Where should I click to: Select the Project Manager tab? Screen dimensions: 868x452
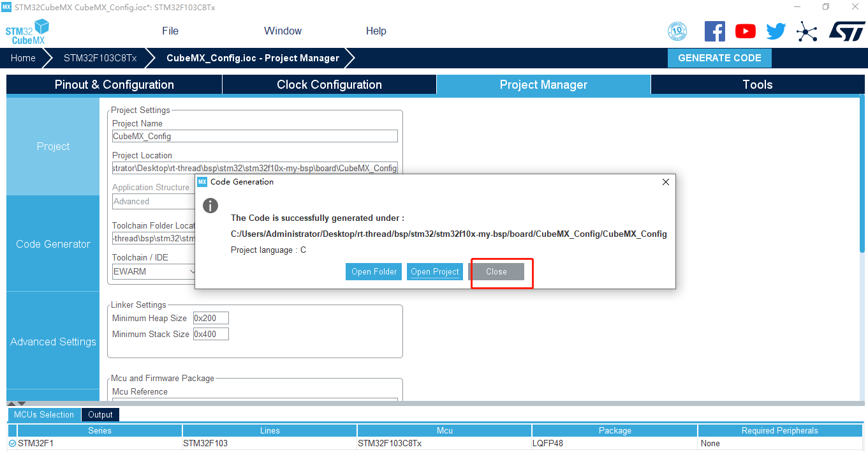543,84
